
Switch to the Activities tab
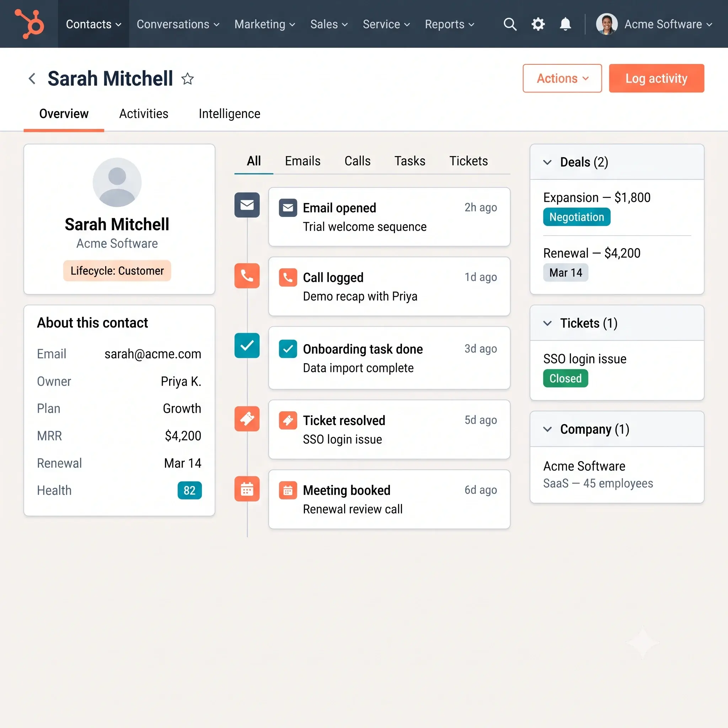point(144,114)
